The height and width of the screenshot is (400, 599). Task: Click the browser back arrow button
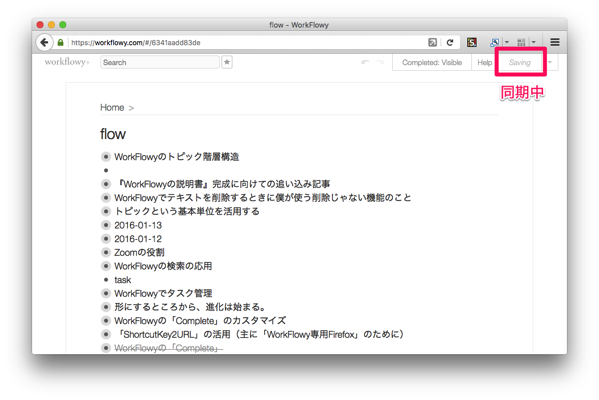44,42
